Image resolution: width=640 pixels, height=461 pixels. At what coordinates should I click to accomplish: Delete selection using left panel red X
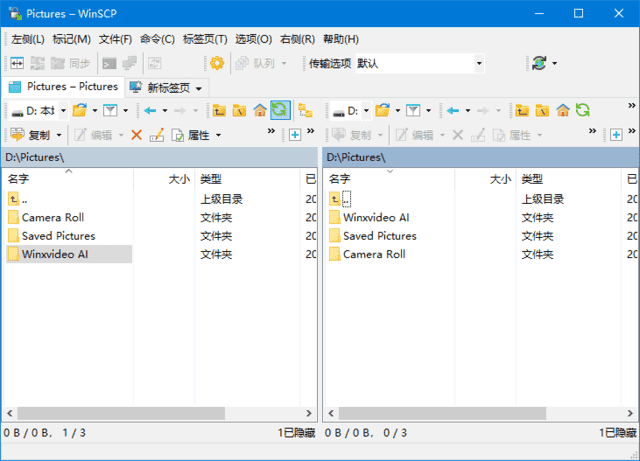coord(136,135)
